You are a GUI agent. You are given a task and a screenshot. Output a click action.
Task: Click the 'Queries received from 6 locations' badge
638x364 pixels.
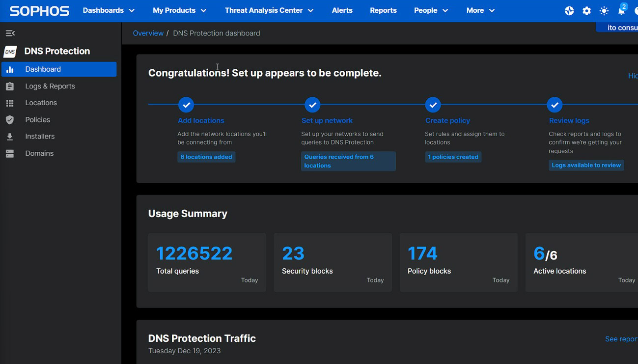[x=348, y=161]
